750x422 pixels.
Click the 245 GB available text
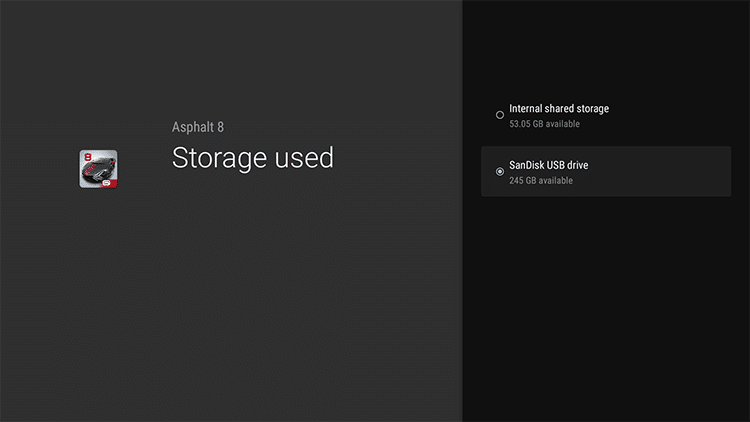(540, 180)
